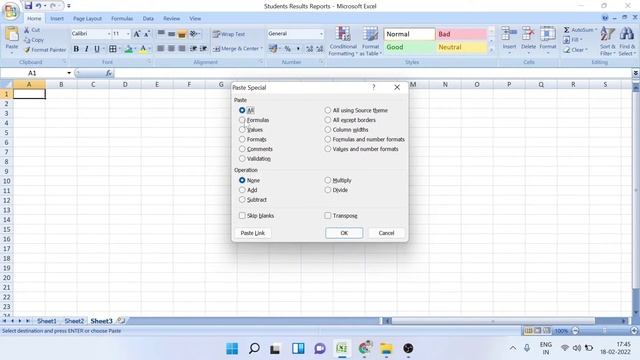This screenshot has width=640, height=360.
Task: Apply the Good cell style
Action: click(x=409, y=47)
